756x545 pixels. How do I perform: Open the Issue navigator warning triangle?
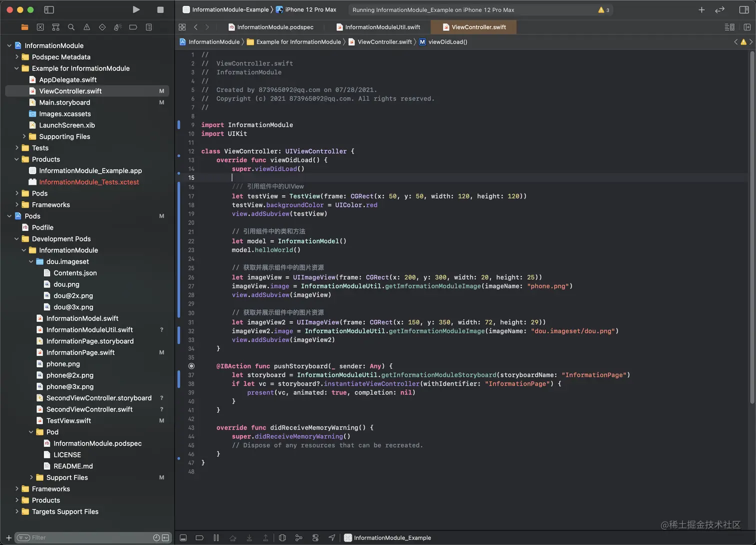click(86, 27)
